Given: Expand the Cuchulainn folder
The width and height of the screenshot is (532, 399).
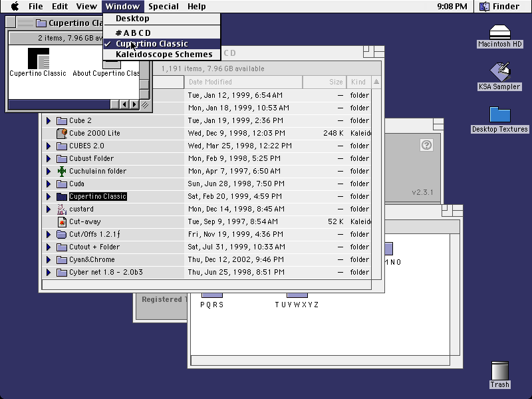Looking at the screenshot, I should coord(49,171).
